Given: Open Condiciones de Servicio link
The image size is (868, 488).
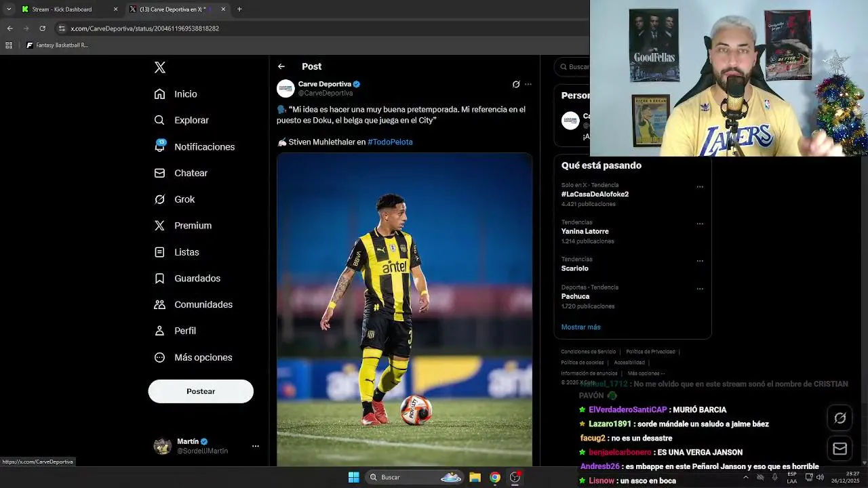Looking at the screenshot, I should coord(589,352).
